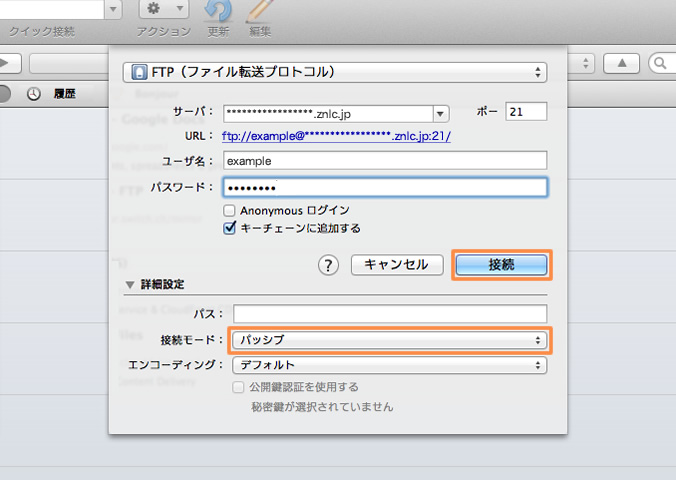The image size is (676, 480).
Task: Open the History (履歴) clock icon
Action: (34, 94)
